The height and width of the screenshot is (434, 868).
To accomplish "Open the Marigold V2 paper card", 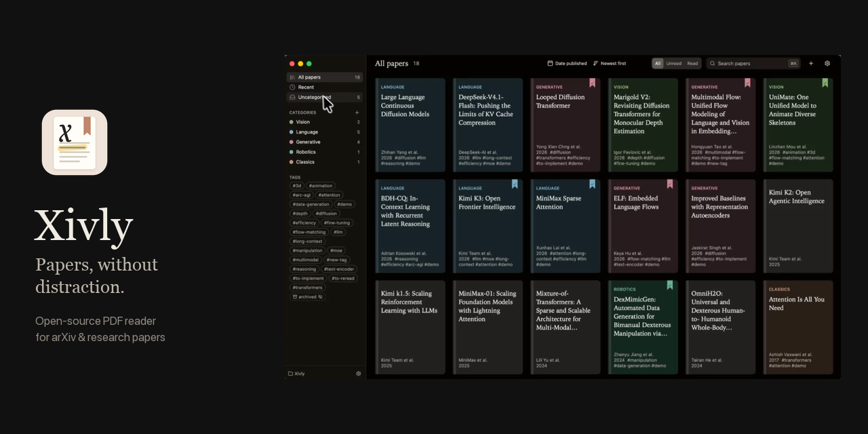I will (x=643, y=125).
